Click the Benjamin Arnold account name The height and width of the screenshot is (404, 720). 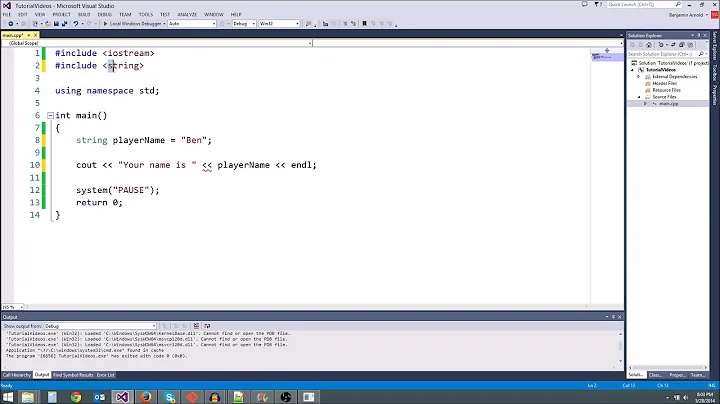coord(686,15)
